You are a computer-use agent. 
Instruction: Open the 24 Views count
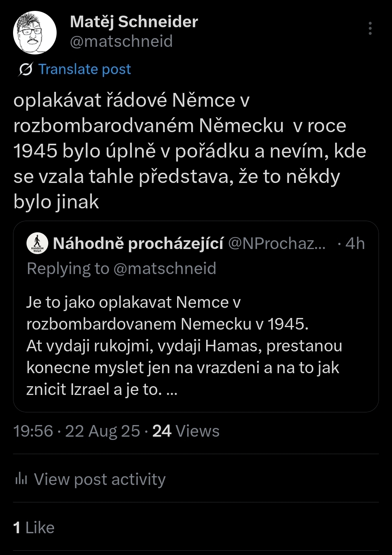[x=186, y=431]
